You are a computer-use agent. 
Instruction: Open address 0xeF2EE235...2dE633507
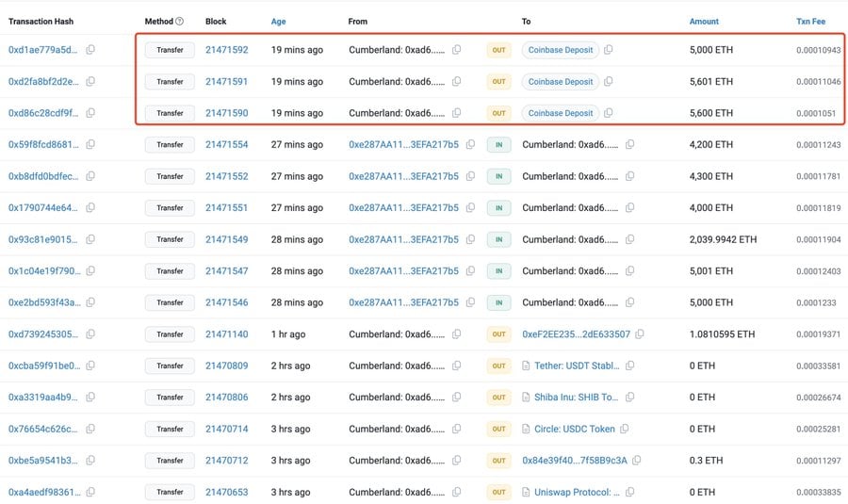(576, 334)
